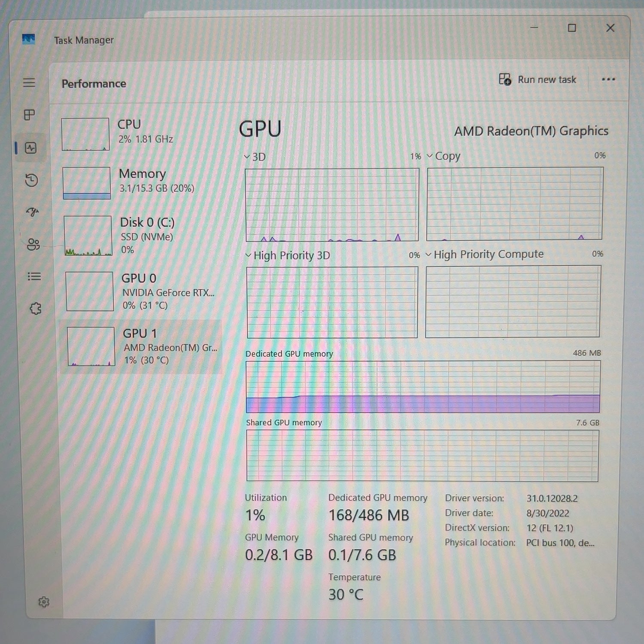Click the GPU 1 mini graph thumbnail
This screenshot has height=644, width=644.
point(91,346)
